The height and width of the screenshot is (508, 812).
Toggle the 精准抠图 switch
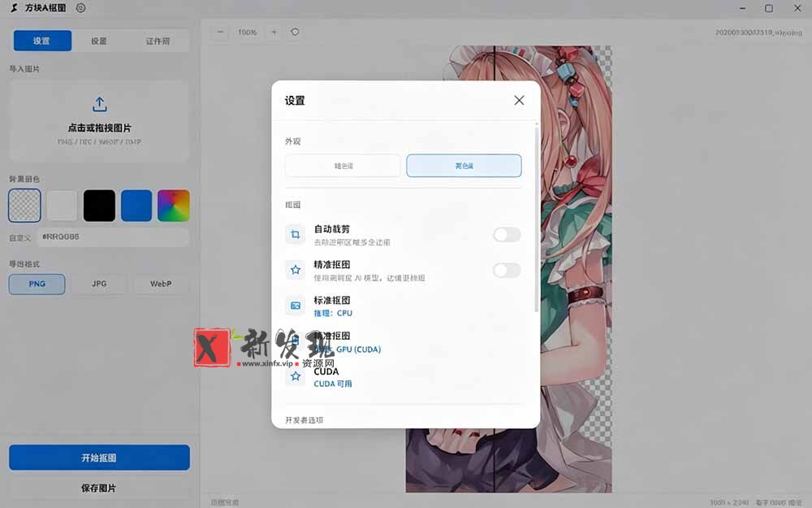tap(507, 270)
